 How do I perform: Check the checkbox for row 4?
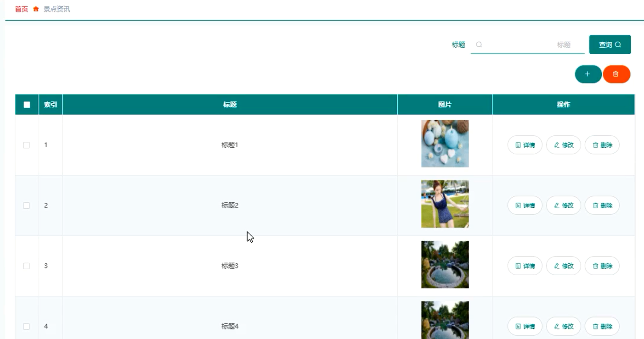(27, 327)
